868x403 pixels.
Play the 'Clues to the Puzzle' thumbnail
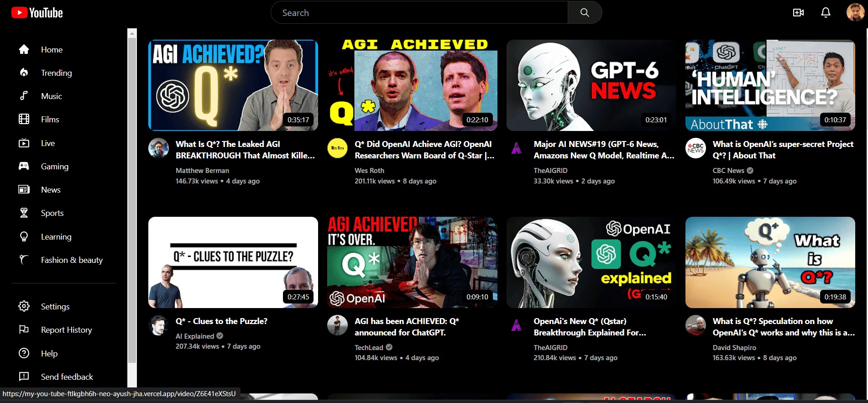[x=233, y=262]
